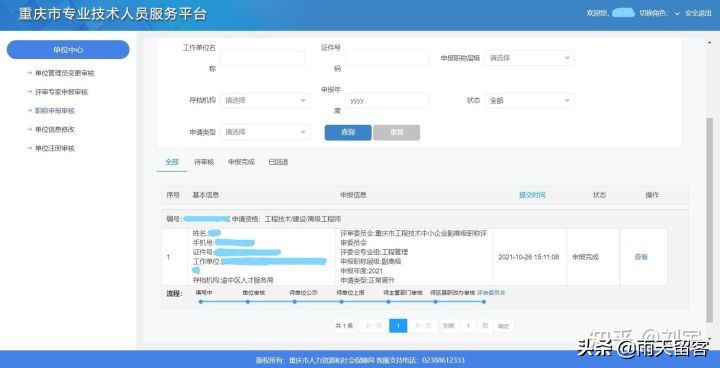The width and height of the screenshot is (720, 368).
Task: Click the 证件号码 input field
Action: [388, 58]
